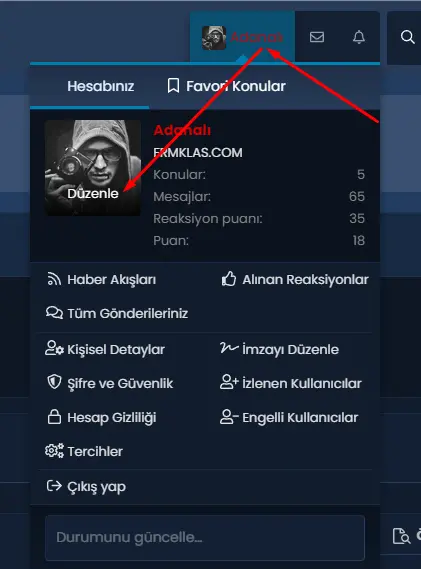Collapse the Adanalı user menu in header
The width and height of the screenshot is (421, 569).
(242, 37)
